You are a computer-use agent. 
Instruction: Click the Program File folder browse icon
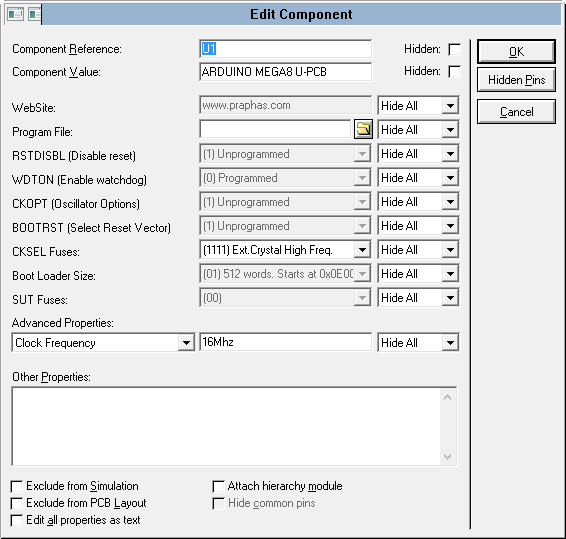(x=363, y=129)
